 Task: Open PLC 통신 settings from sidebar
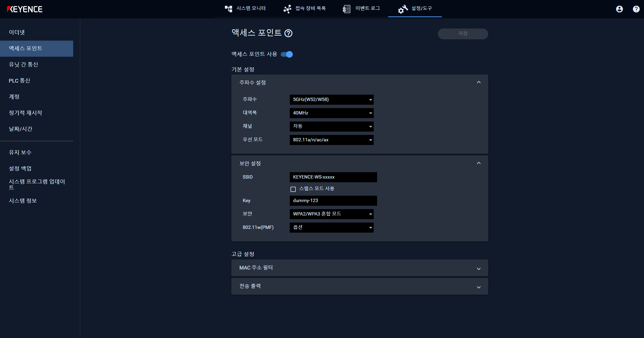(19, 81)
